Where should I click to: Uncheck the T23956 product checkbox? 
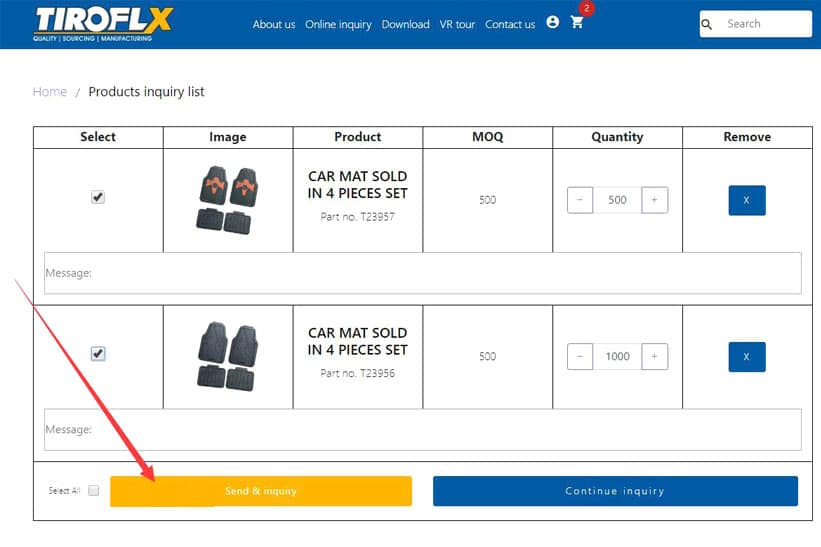[x=98, y=354]
